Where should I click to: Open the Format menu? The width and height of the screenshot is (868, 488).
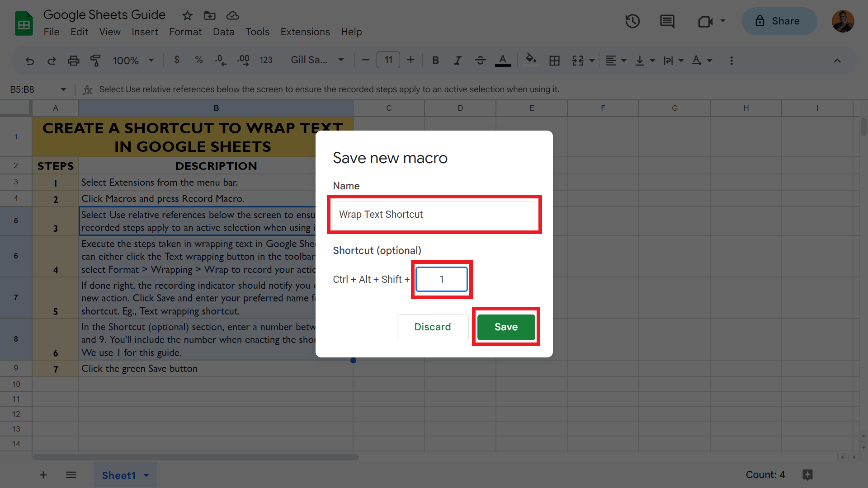185,32
